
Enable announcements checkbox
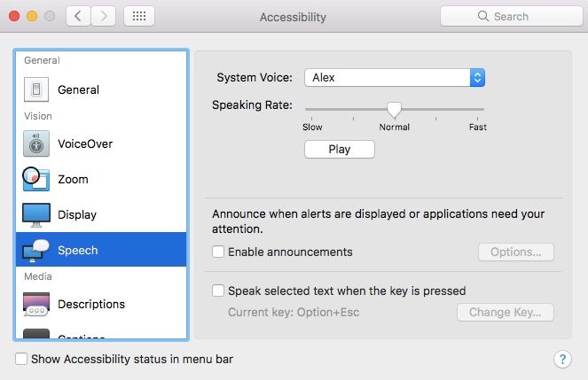218,252
